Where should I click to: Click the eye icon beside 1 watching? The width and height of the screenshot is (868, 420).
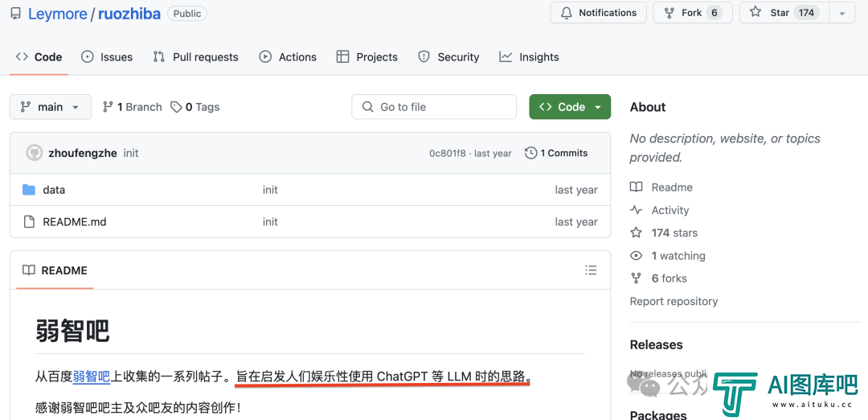pos(637,256)
